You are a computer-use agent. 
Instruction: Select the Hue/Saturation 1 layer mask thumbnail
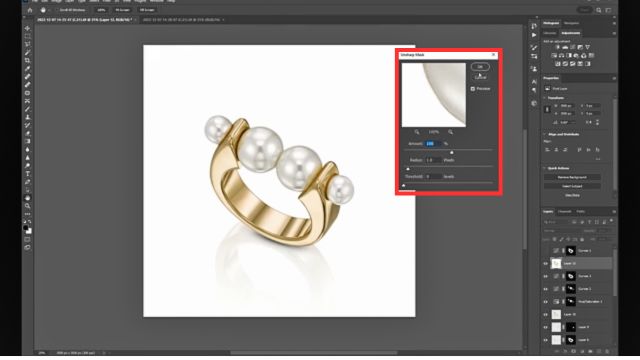[x=571, y=302]
